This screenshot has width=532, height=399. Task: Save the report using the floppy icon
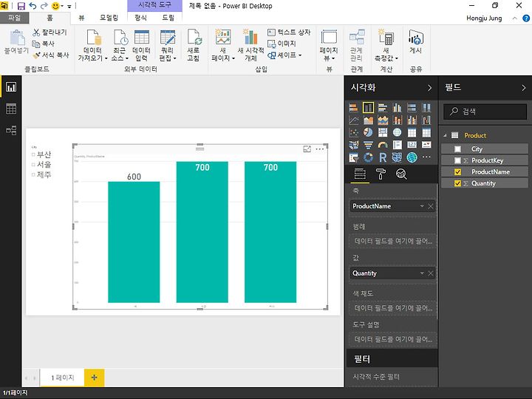(x=21, y=6)
